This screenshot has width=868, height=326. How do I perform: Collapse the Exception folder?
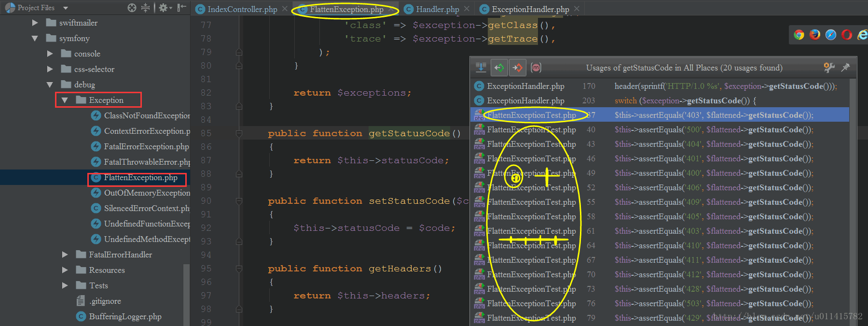pyautogui.click(x=65, y=100)
